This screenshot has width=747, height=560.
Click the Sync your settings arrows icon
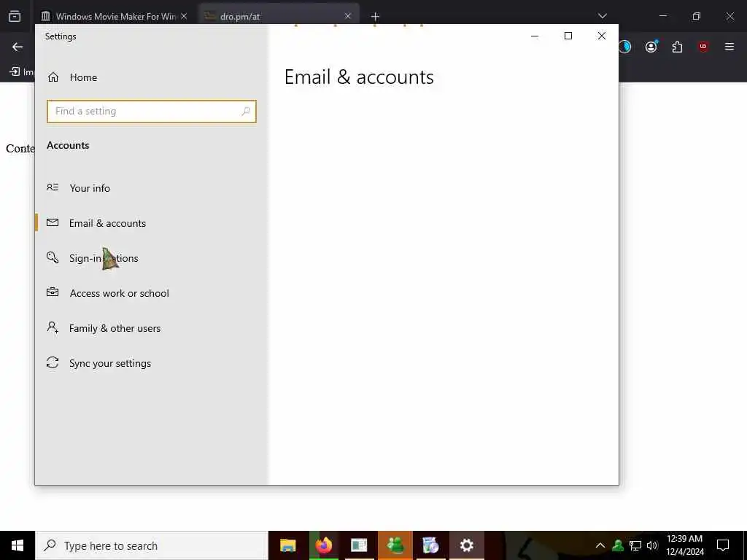pyautogui.click(x=53, y=363)
